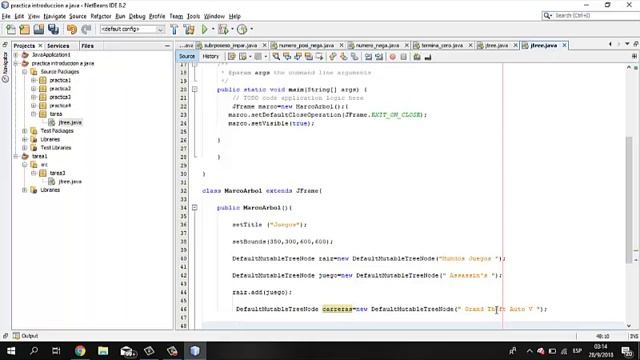Switch to the Files tab
The width and height of the screenshot is (640, 360).
tap(87, 46)
